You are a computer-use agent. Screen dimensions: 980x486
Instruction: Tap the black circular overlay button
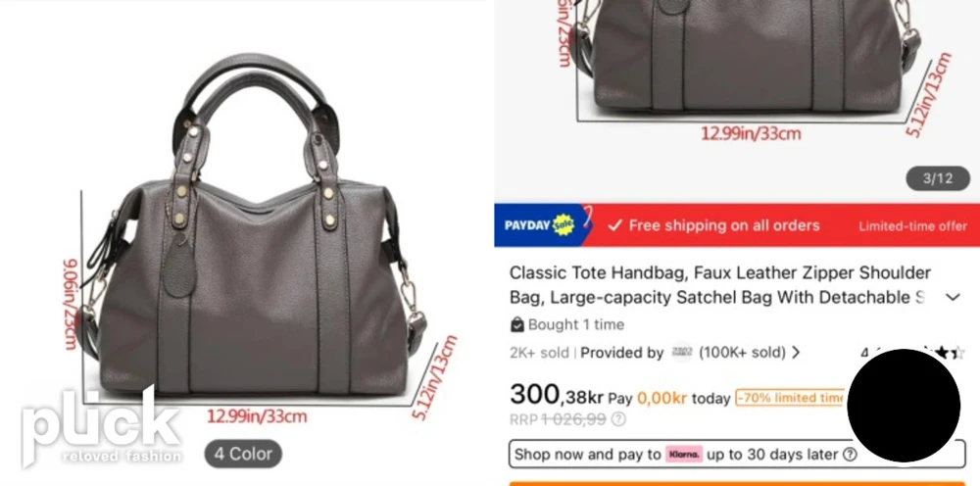tap(904, 406)
